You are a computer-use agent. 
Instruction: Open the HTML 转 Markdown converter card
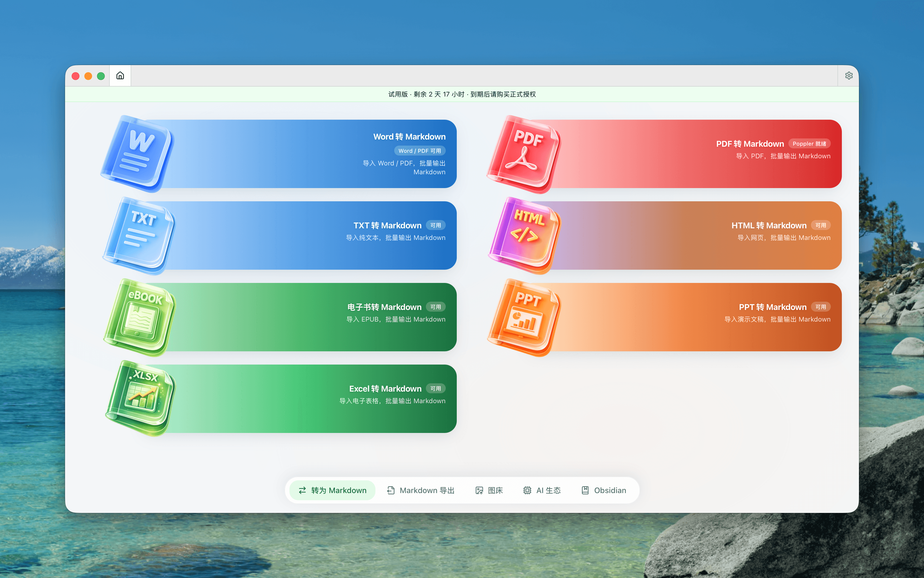pos(683,236)
